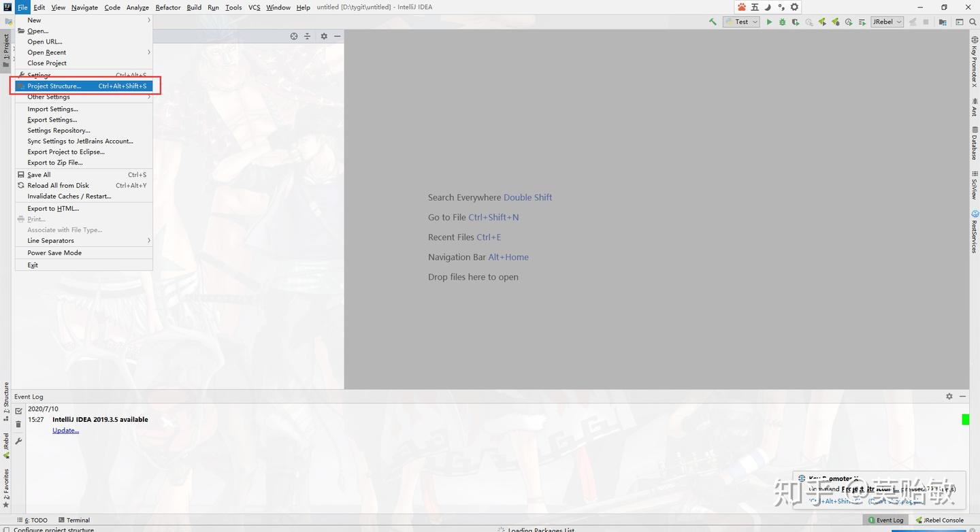
Task: Open the Refactor menu
Action: click(x=167, y=7)
